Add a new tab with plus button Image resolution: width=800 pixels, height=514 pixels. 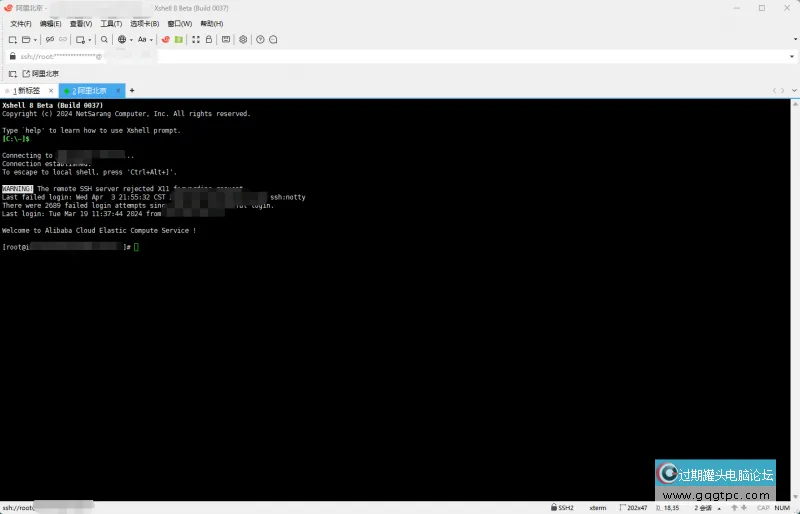click(x=132, y=91)
